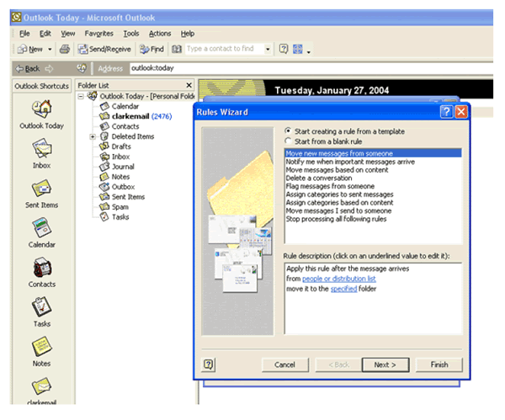This screenshot has height=420, width=505.
Task: Open the Inbox shortcut icon
Action: (x=41, y=148)
